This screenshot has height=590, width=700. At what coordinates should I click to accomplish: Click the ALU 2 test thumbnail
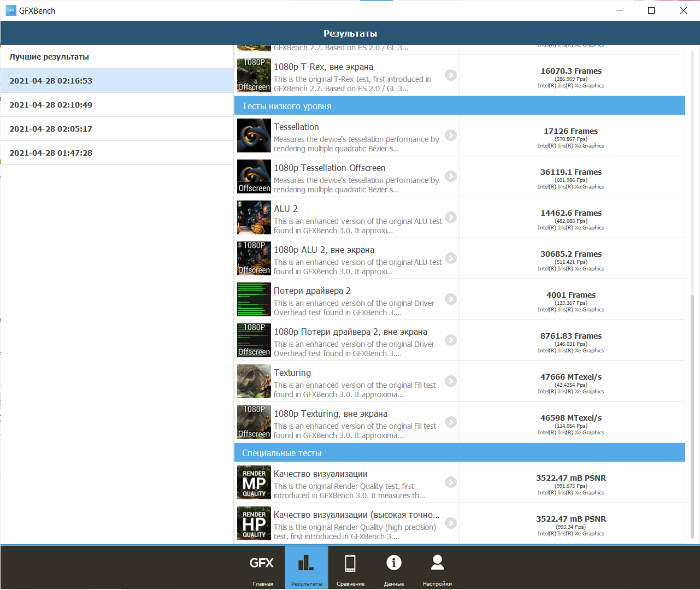(254, 217)
